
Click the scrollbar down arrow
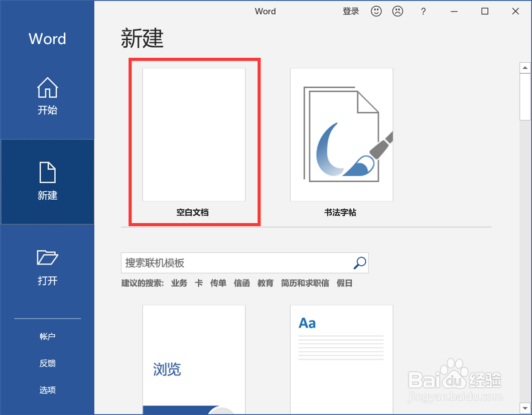(525, 408)
